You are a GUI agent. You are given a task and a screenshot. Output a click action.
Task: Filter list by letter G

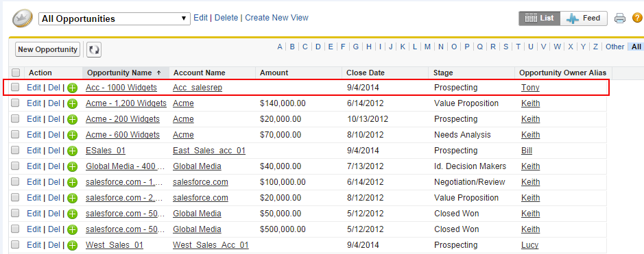tap(356, 47)
